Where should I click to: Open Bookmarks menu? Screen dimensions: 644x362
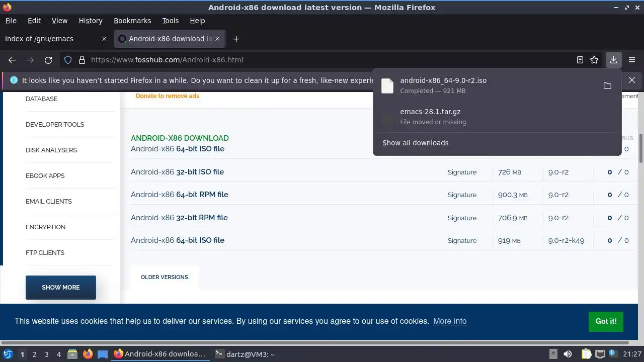132,21
